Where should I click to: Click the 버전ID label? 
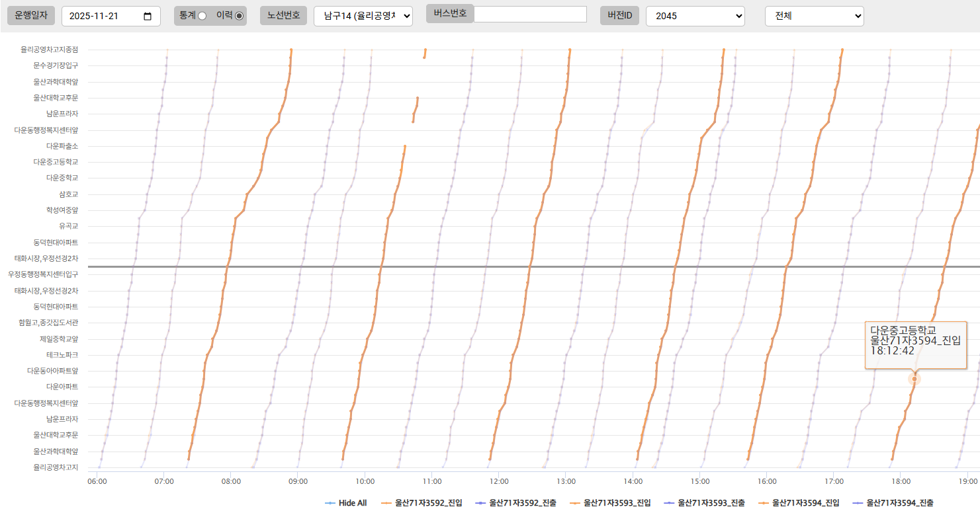tap(619, 16)
